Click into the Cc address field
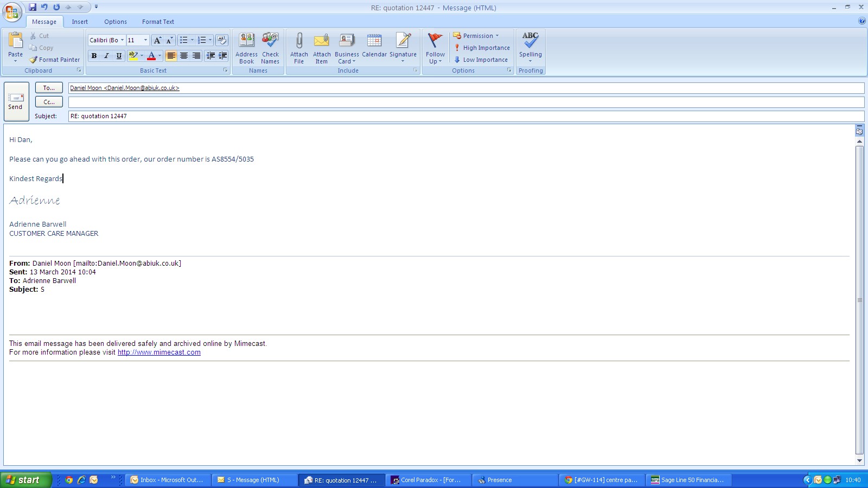The width and height of the screenshot is (868, 488). coord(465,102)
